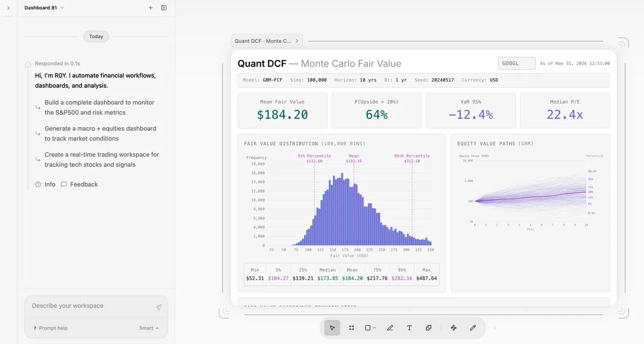Screen dimensions: 644x344
Task: Toggle the sidebar panel layout icon
Action: (x=164, y=8)
